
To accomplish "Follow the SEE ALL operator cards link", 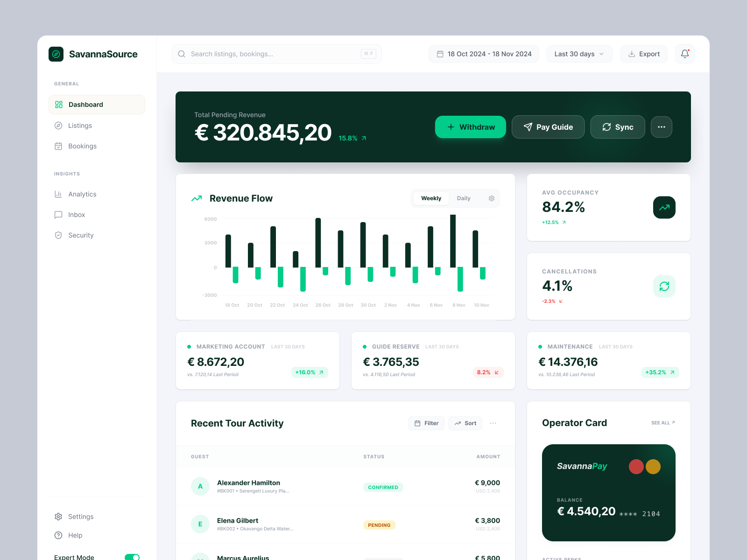I will pyautogui.click(x=663, y=423).
